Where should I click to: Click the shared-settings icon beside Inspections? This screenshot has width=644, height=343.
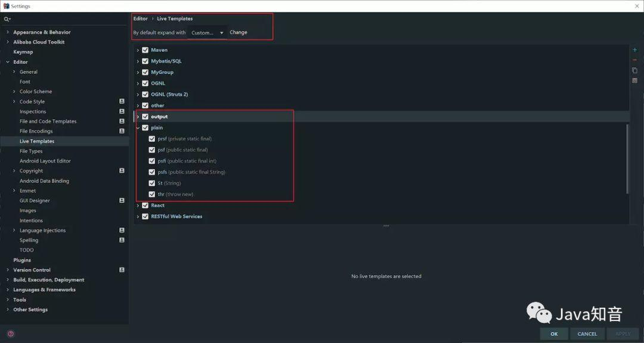[122, 111]
